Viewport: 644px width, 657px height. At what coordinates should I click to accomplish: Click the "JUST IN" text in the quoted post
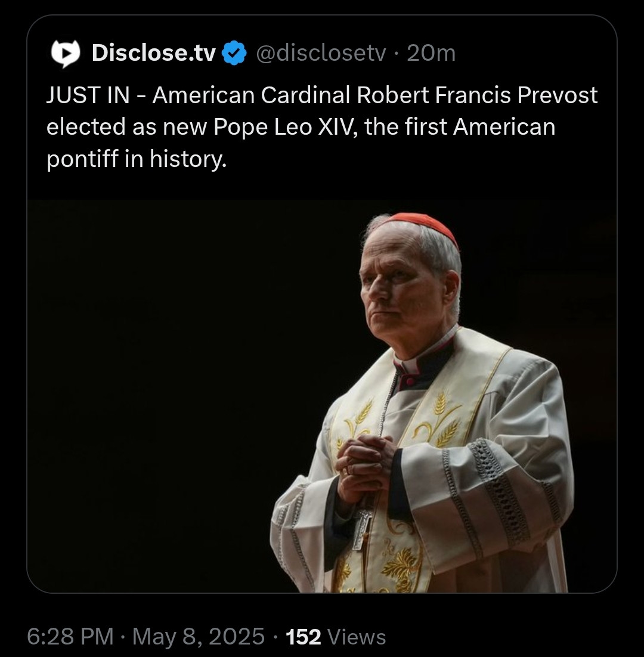point(88,96)
